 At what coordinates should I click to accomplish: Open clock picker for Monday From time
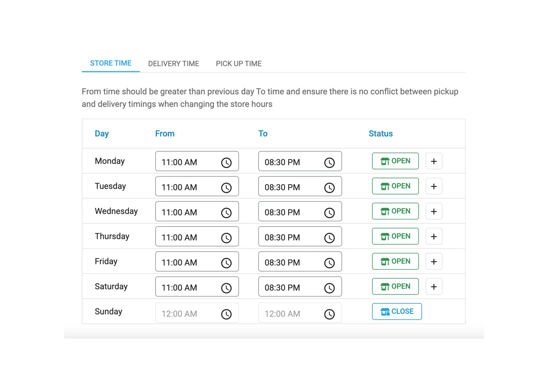[x=226, y=162]
